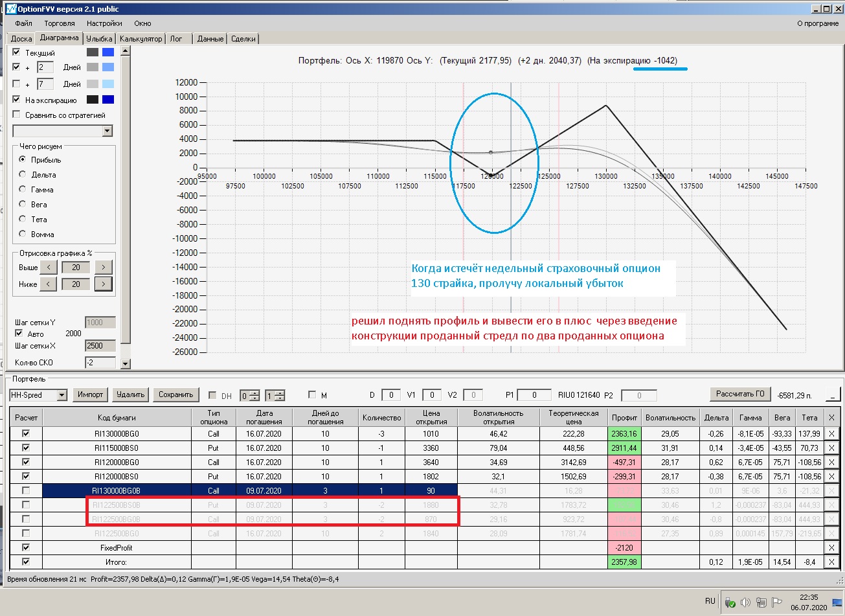This screenshot has width=845, height=616.
Task: Remove the RI120000BS0 row with its X button
Action: point(832,476)
